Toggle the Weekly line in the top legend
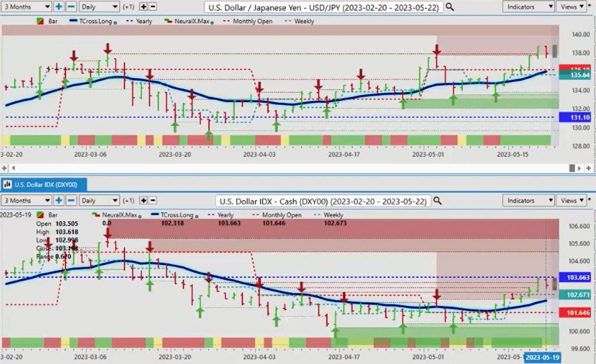The image size is (596, 364). click(x=300, y=22)
